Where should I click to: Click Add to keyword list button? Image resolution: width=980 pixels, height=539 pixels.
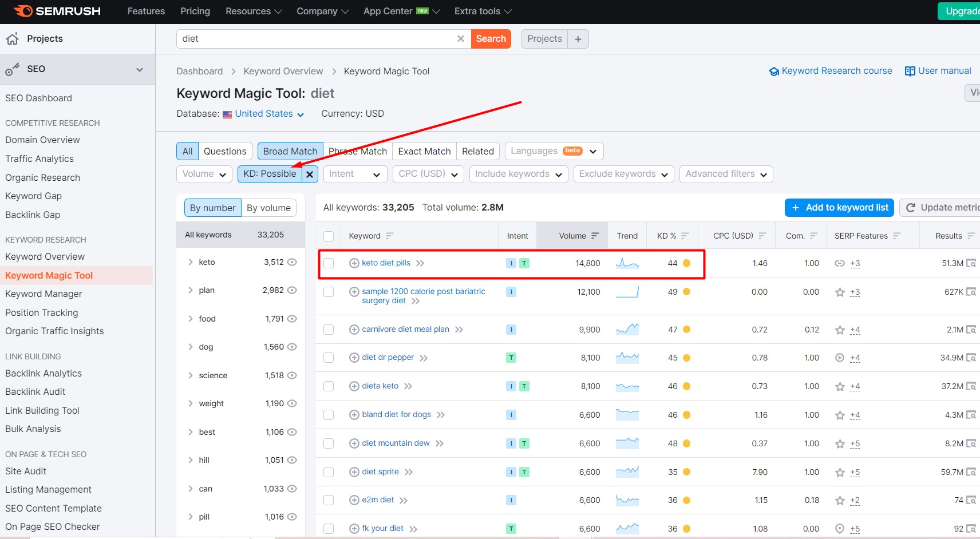[x=839, y=208]
